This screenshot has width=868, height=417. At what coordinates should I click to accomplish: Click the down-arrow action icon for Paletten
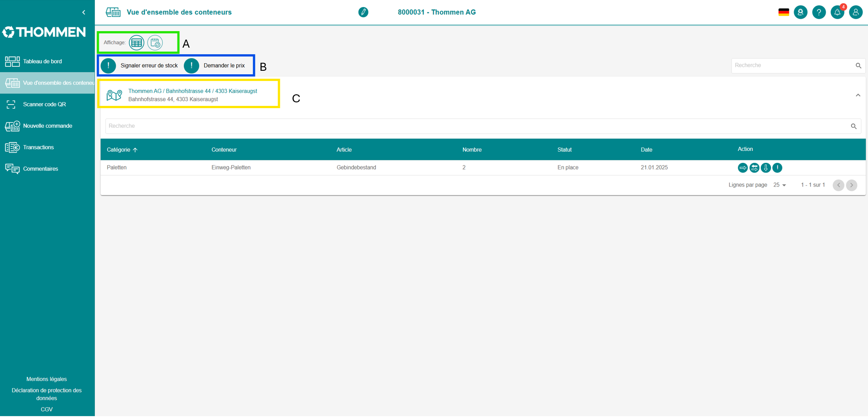766,168
